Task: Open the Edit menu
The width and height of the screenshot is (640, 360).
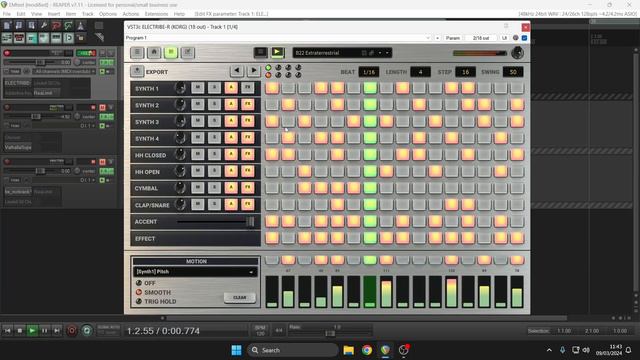Action: [21, 14]
